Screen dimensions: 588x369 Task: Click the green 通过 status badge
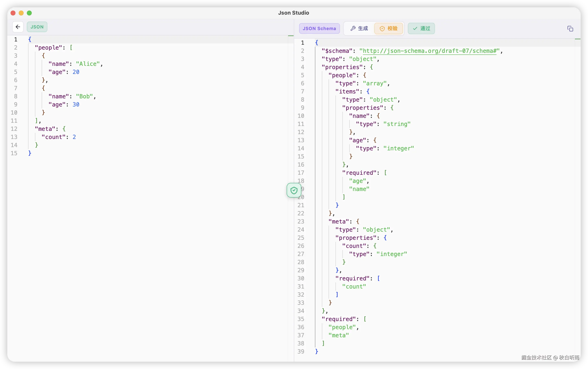click(421, 28)
